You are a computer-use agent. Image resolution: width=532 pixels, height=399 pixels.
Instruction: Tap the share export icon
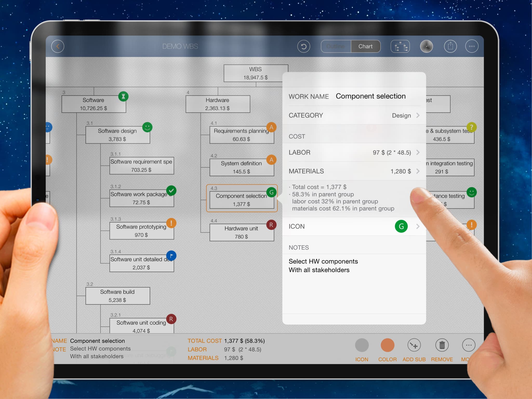450,47
